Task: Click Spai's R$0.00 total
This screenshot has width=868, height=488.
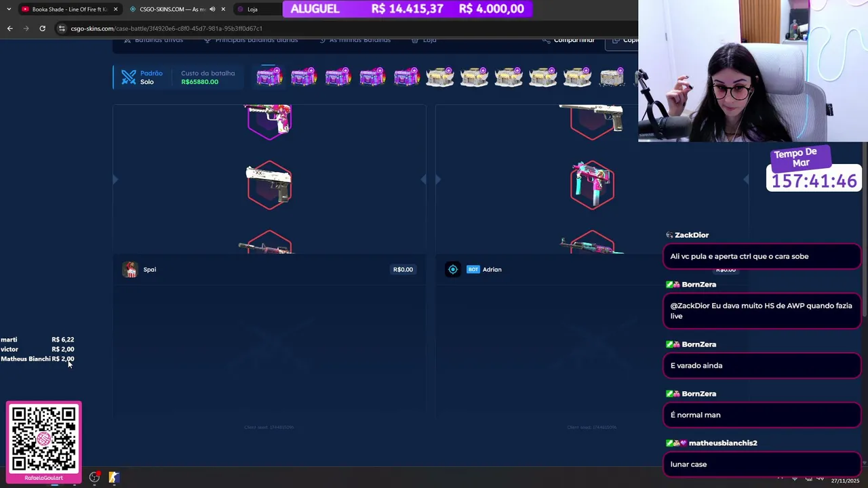Action: click(403, 270)
